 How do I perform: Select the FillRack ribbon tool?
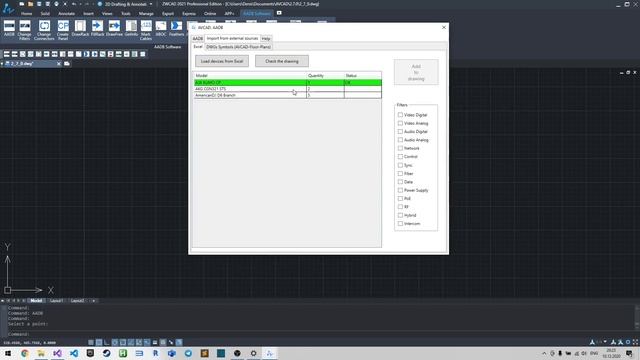coord(97,28)
